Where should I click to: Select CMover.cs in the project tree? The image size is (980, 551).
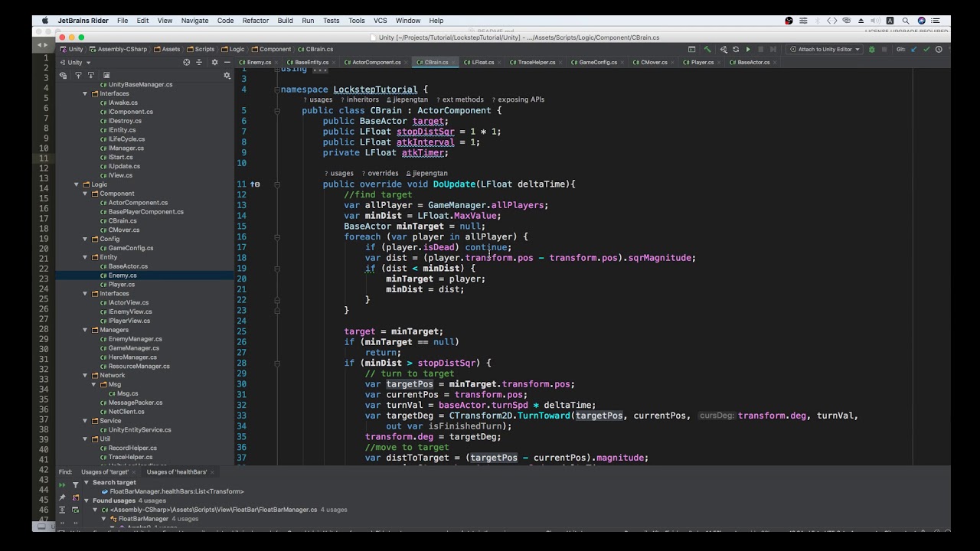(x=123, y=230)
